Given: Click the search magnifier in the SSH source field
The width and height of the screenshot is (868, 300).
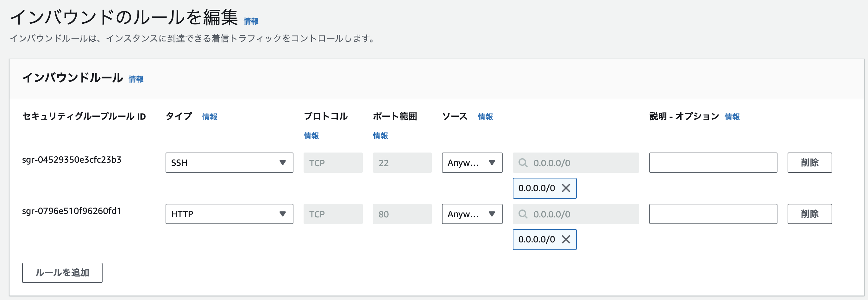Looking at the screenshot, I should point(523,163).
